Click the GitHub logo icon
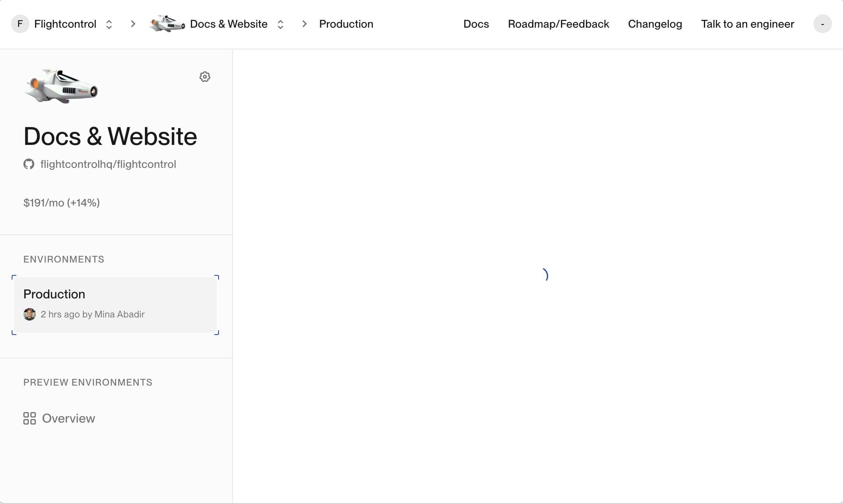Screen dimensions: 843x504 click(29, 164)
